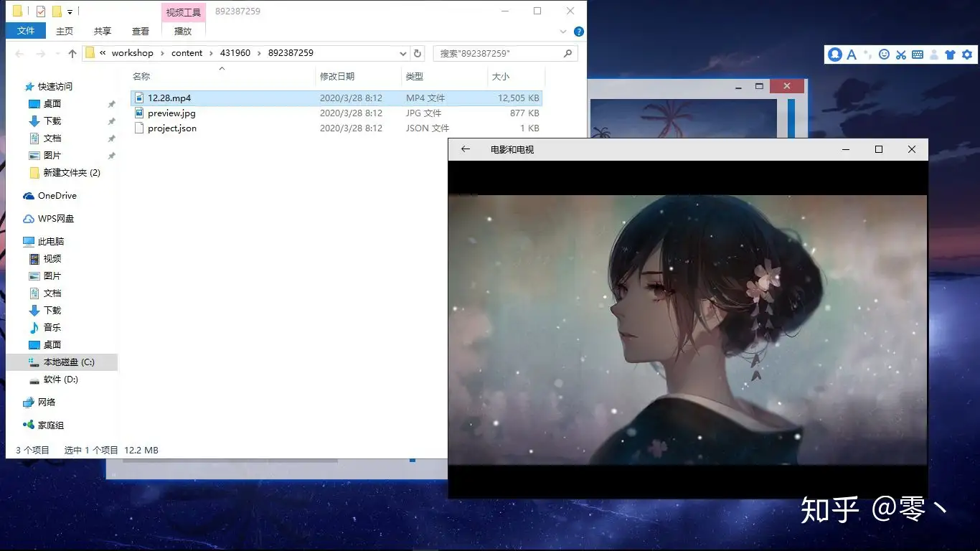This screenshot has width=980, height=551.
Task: Refresh the current folder view
Action: coord(418,53)
